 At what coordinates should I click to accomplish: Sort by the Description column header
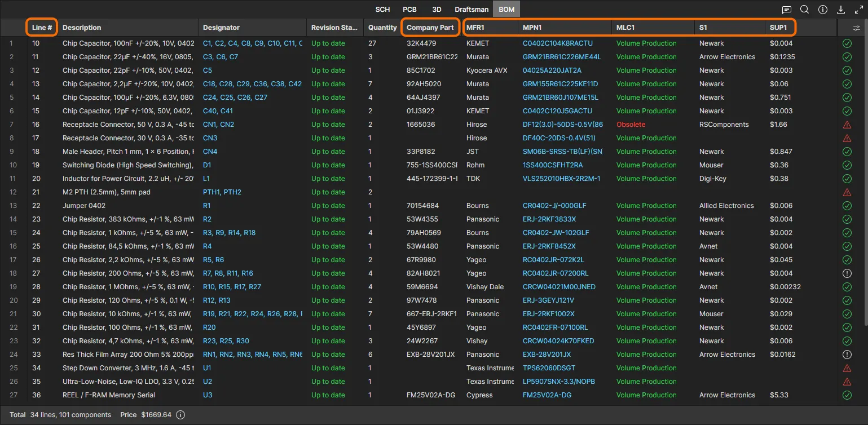pyautogui.click(x=82, y=28)
